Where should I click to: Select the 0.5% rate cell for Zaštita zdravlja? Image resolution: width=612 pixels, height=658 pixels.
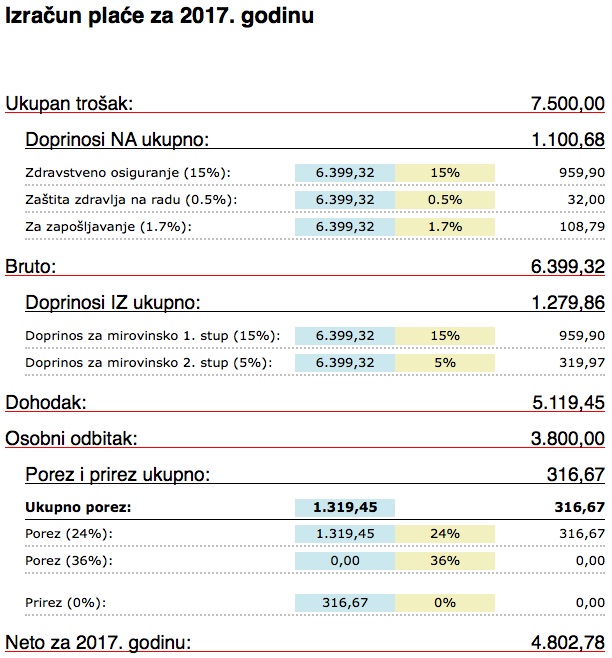pyautogui.click(x=445, y=199)
